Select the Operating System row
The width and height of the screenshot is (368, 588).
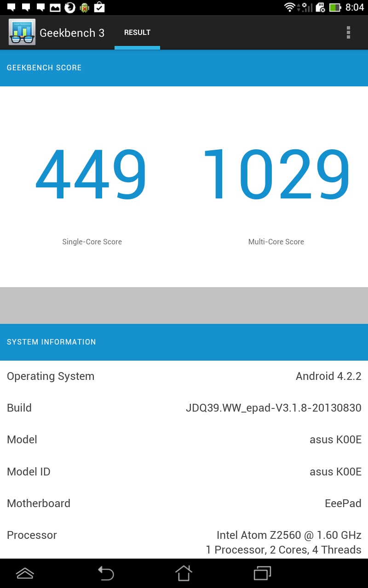point(184,376)
